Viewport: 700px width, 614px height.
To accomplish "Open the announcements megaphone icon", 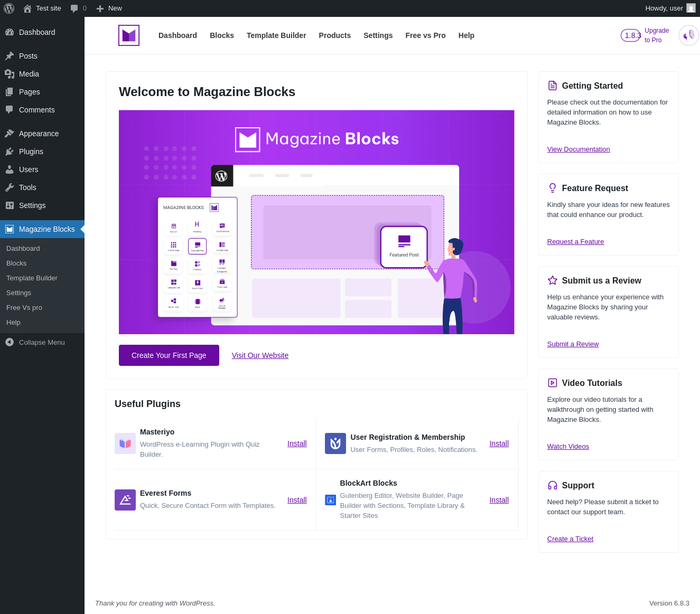I will click(689, 35).
